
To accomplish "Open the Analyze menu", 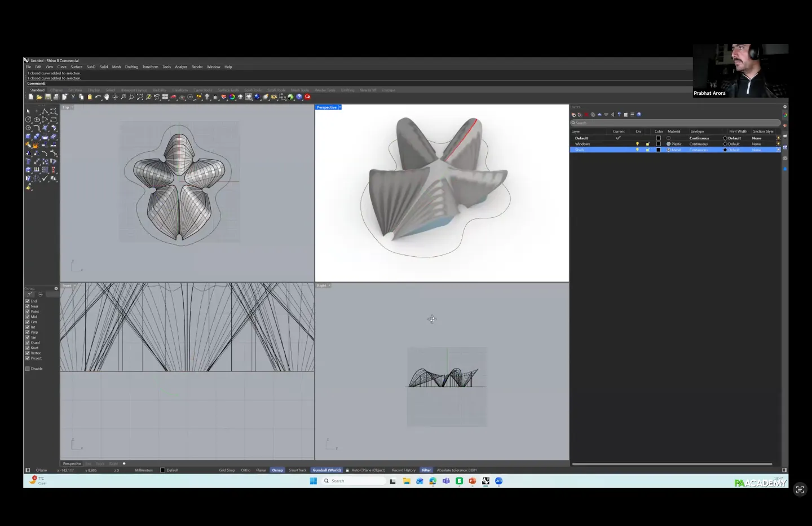I will click(x=180, y=67).
